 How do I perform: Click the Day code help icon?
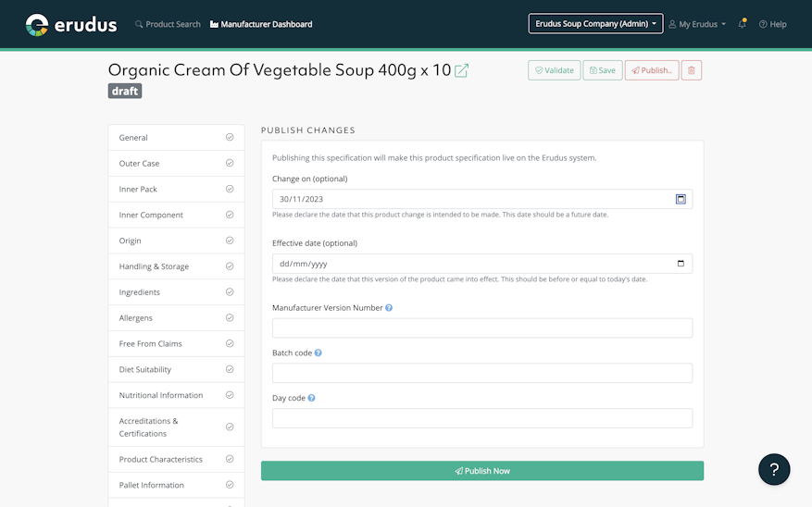point(311,398)
